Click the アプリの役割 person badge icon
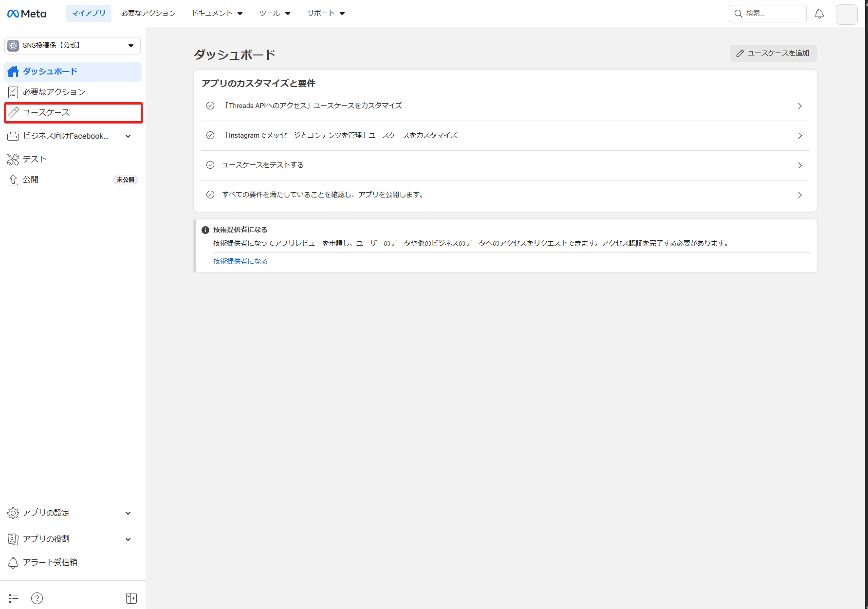The height and width of the screenshot is (609, 868). [x=13, y=539]
